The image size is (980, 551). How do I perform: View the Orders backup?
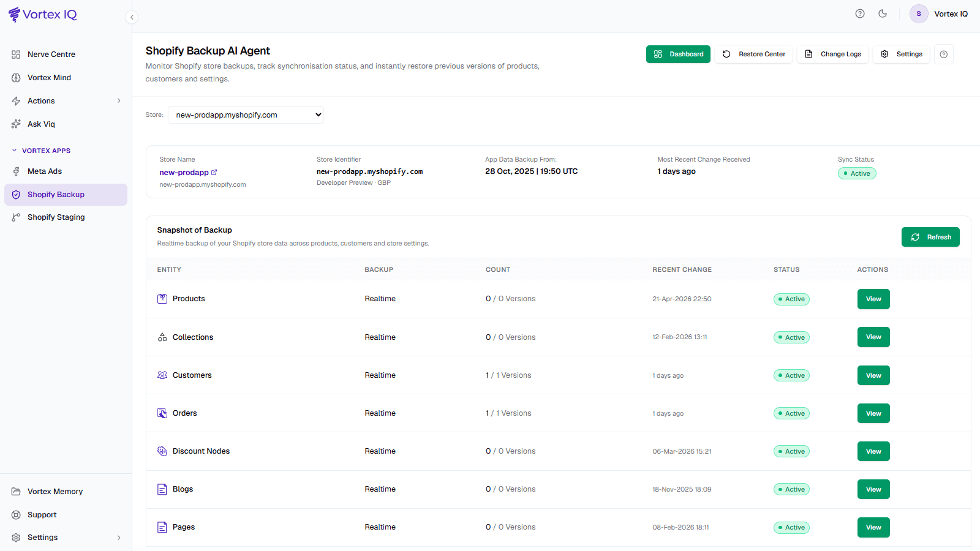[x=873, y=413]
